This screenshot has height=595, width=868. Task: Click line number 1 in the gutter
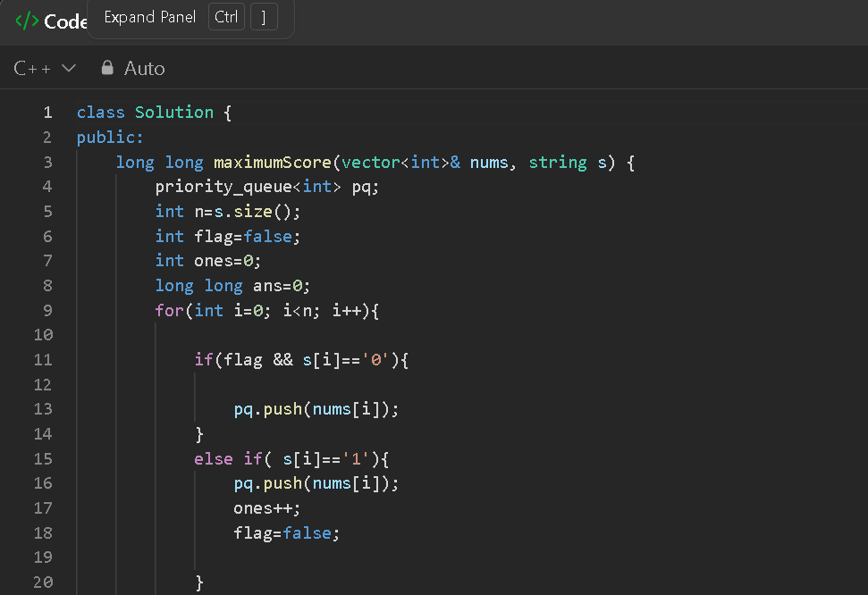click(47, 112)
